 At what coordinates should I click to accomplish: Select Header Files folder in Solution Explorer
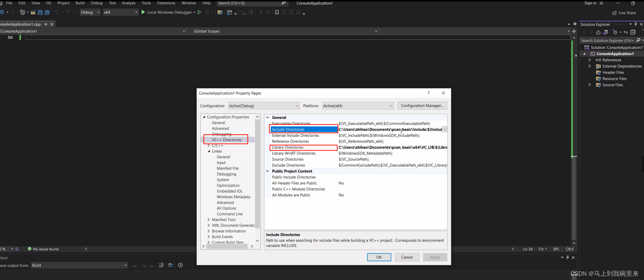[x=613, y=72]
